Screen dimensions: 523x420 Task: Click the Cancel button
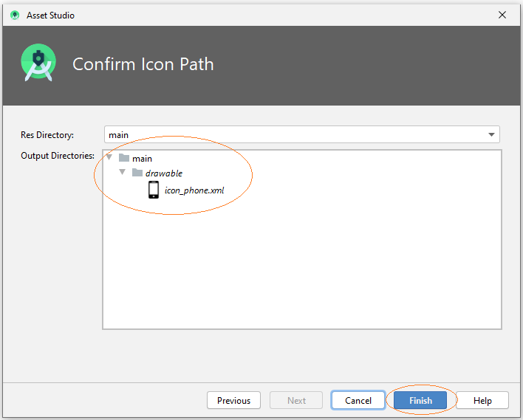point(358,400)
